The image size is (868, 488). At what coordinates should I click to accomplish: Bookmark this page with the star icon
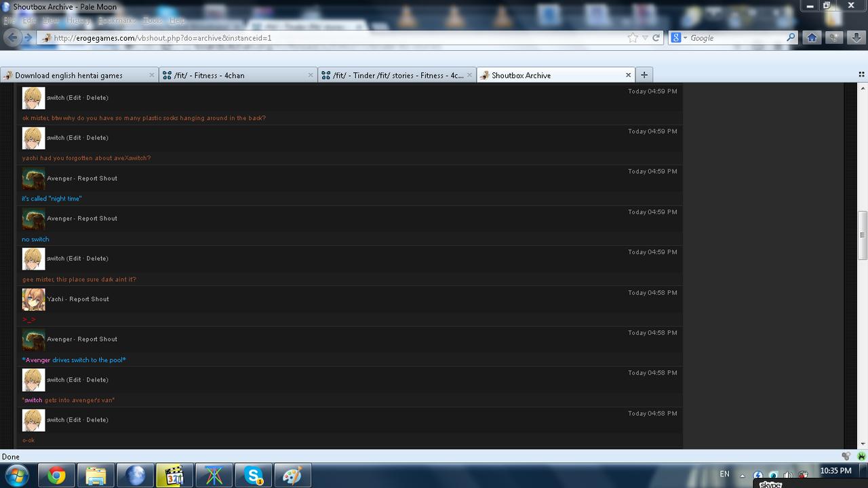point(633,38)
